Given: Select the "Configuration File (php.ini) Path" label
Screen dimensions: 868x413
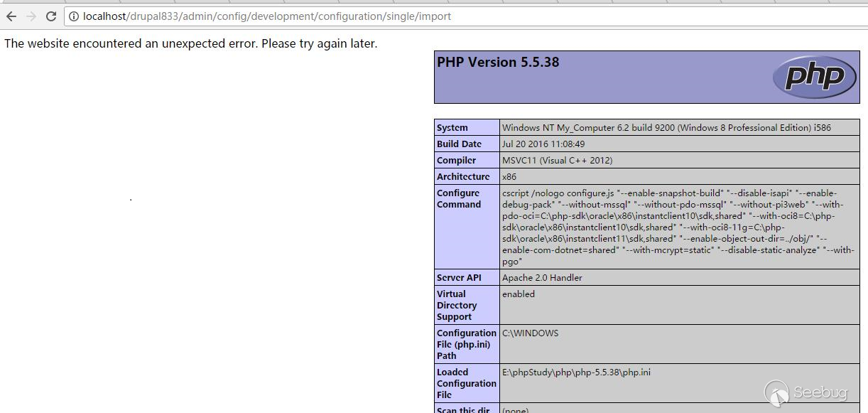Looking at the screenshot, I should (x=467, y=345).
